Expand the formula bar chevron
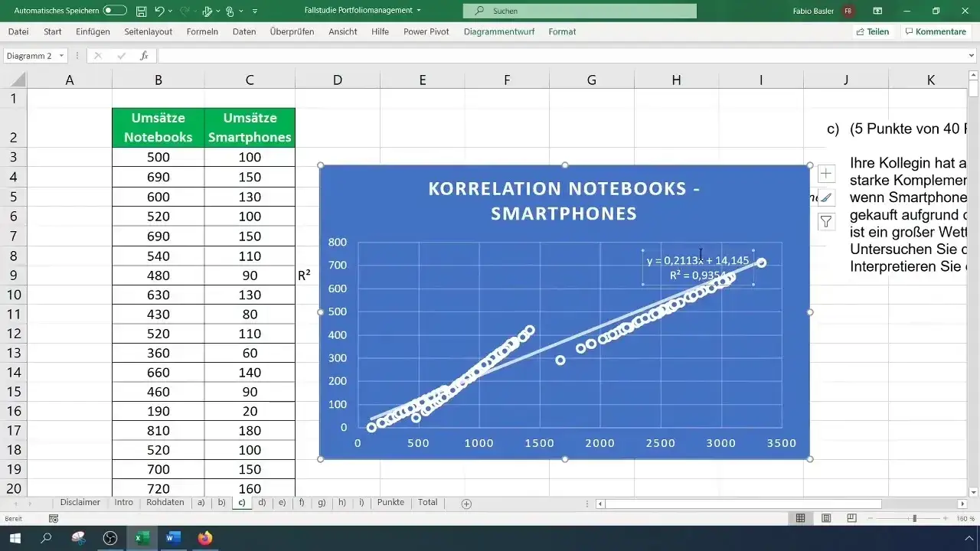Screen dimensions: 980x551 [x=972, y=56]
